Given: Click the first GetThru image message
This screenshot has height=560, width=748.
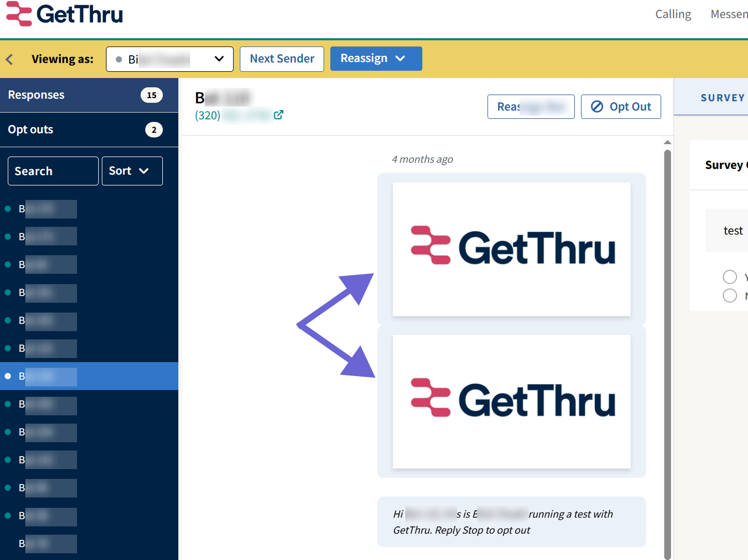Looking at the screenshot, I should point(512,249).
